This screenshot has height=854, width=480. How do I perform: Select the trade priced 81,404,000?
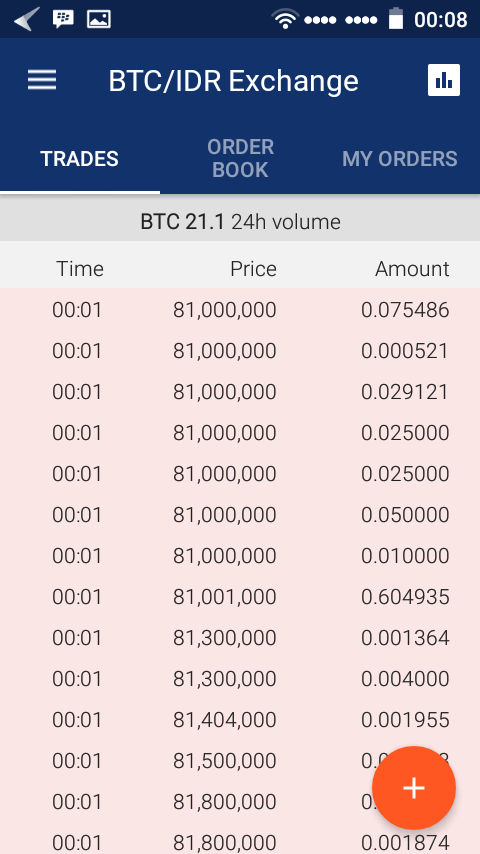240,720
